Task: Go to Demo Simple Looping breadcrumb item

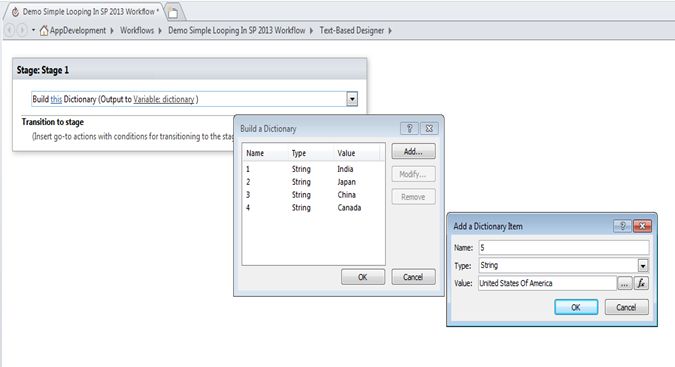Action: point(237,31)
